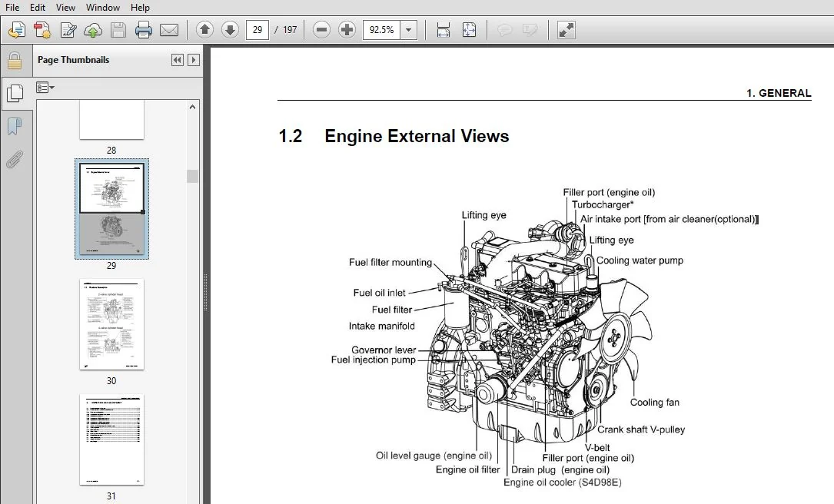Open the Help menu
This screenshot has width=834, height=504.
tap(140, 8)
